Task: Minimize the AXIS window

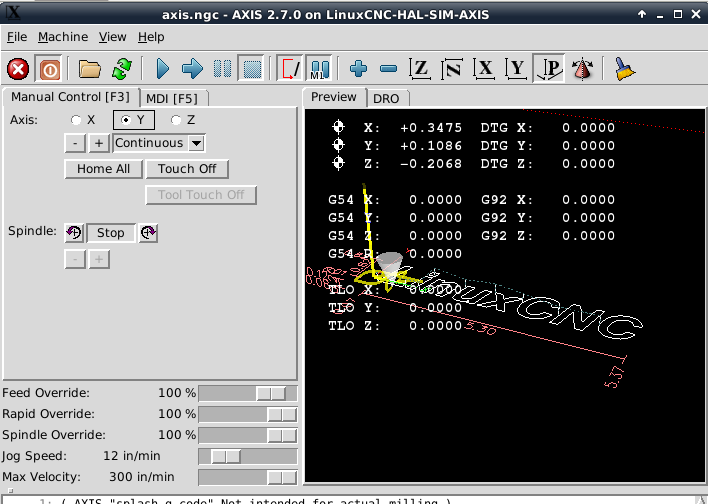Action: (660, 15)
